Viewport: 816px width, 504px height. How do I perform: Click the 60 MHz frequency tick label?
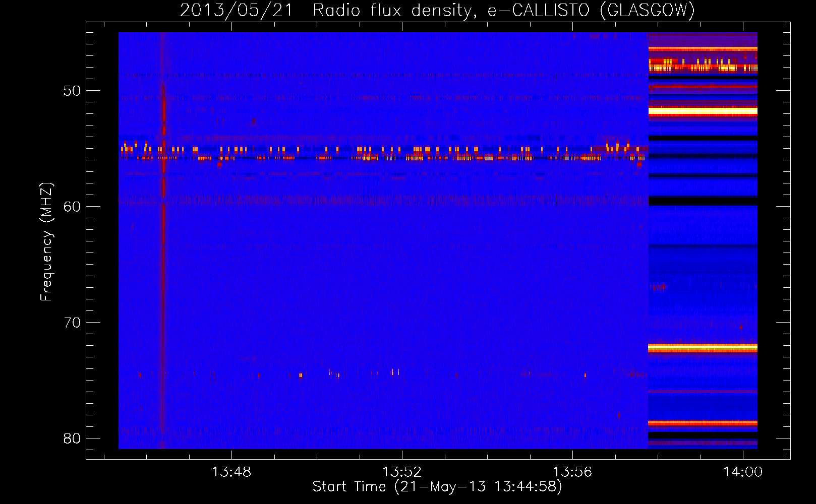pyautogui.click(x=72, y=207)
